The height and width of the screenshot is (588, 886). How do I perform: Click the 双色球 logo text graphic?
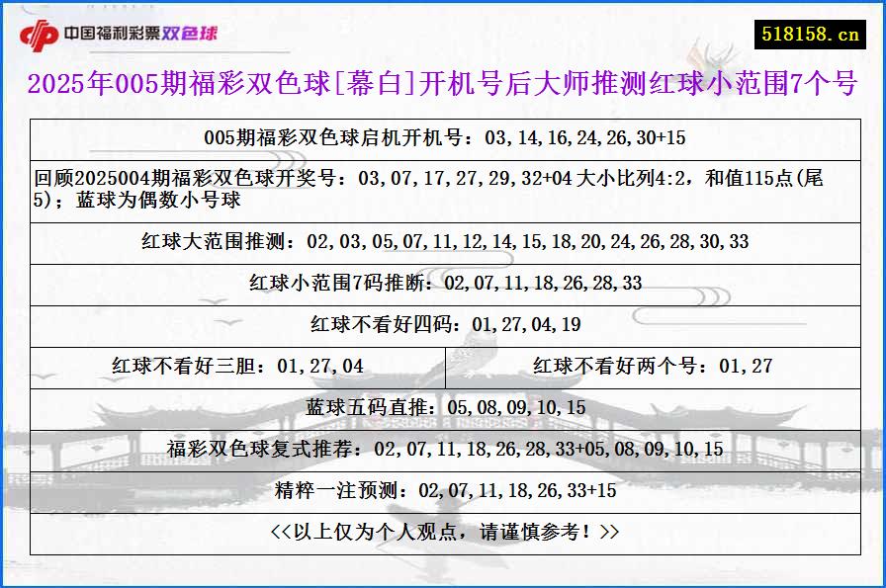point(195,35)
